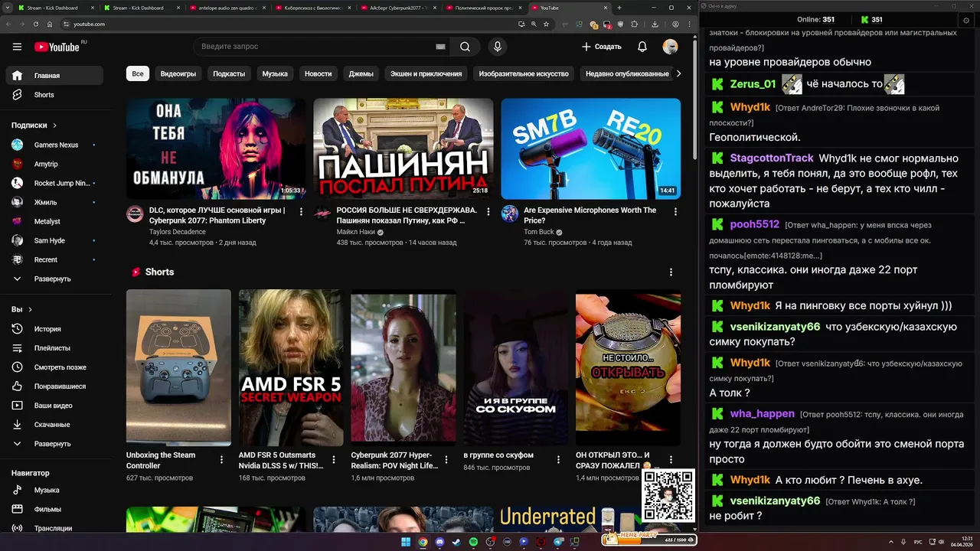Select the Экшен и приключения chip

tap(426, 73)
